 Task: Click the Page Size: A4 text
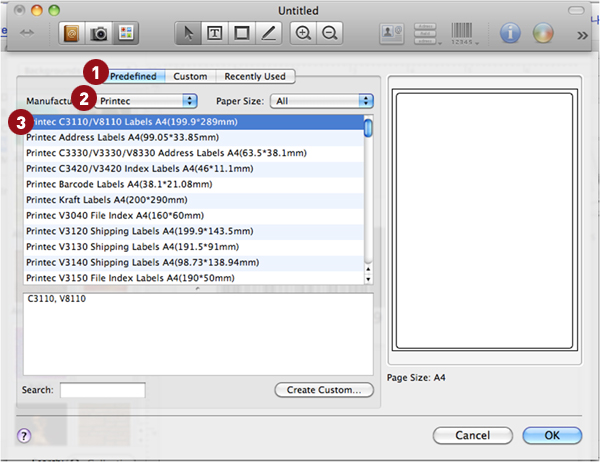click(x=416, y=378)
